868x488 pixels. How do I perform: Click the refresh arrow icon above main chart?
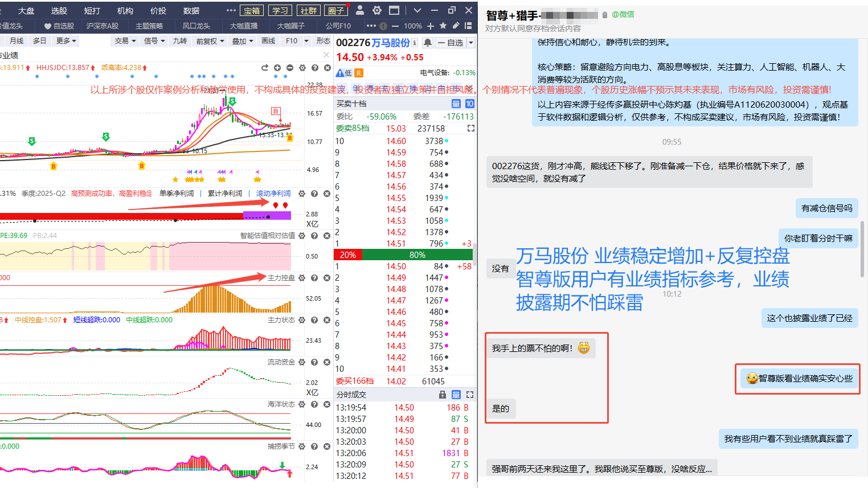[x=265, y=68]
